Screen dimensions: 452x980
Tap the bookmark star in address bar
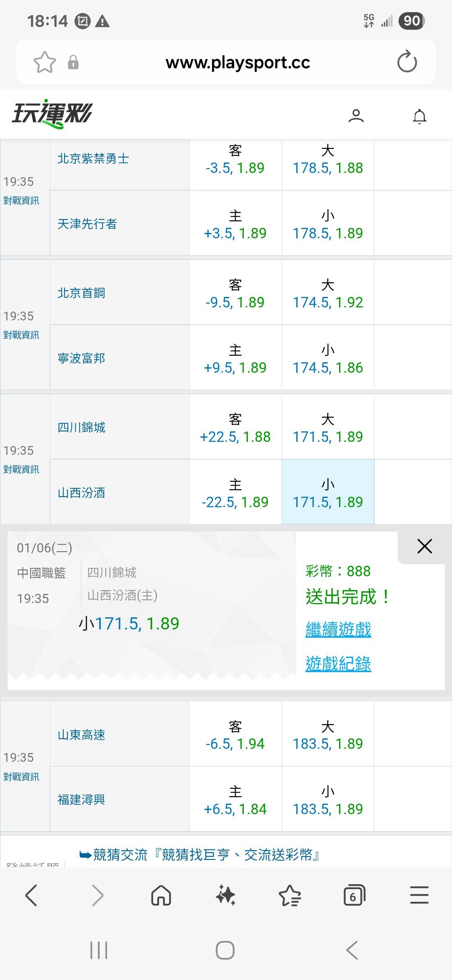[45, 62]
